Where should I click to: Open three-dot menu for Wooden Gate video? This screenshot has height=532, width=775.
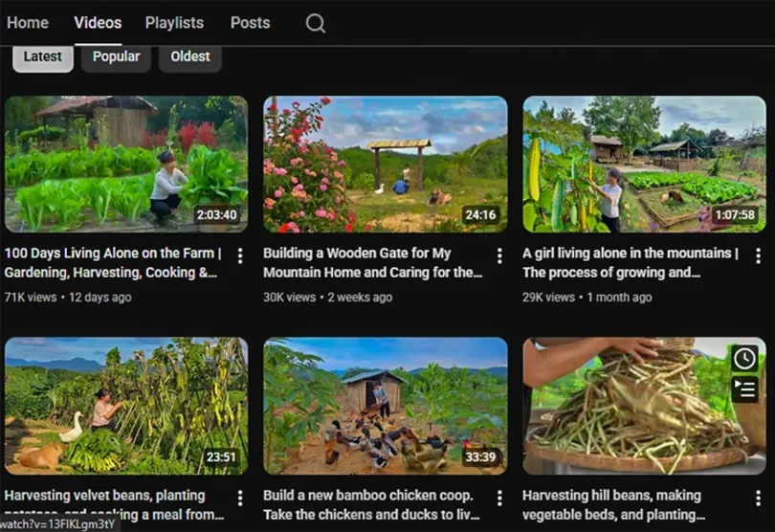498,255
